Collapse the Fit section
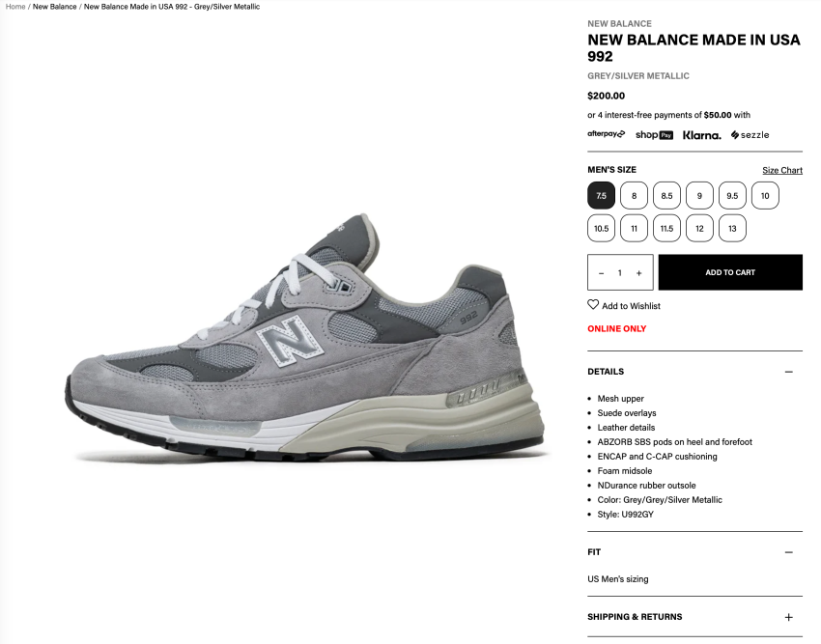The width and height of the screenshot is (821, 644). 788,552
